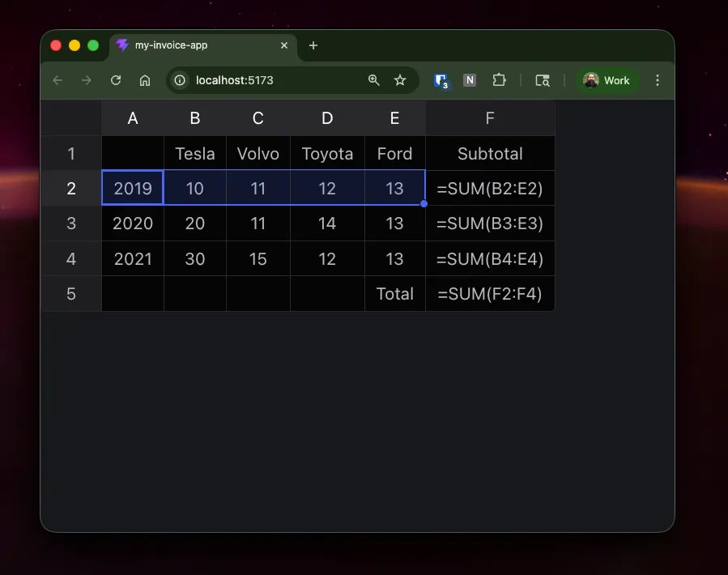Viewport: 728px width, 575px height.
Task: Open a new browser tab
Action: tap(313, 45)
